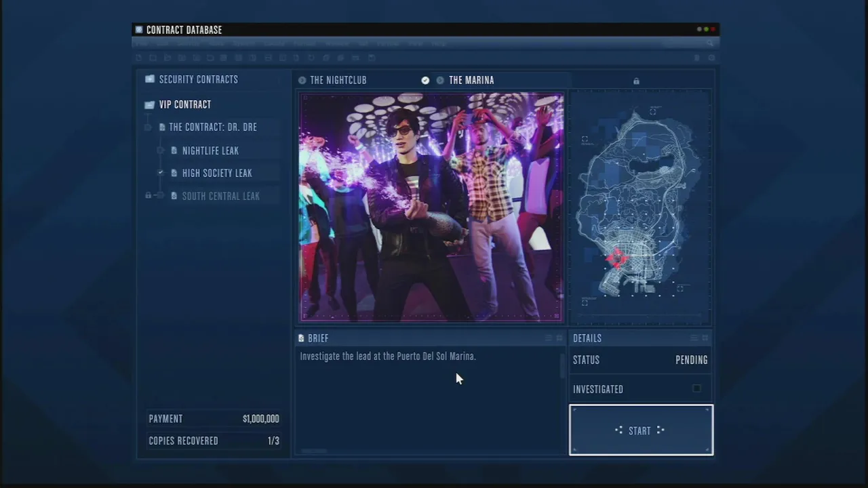Screen dimensions: 868x488
Task: Click the Details panel expand icon
Action: tap(705, 338)
